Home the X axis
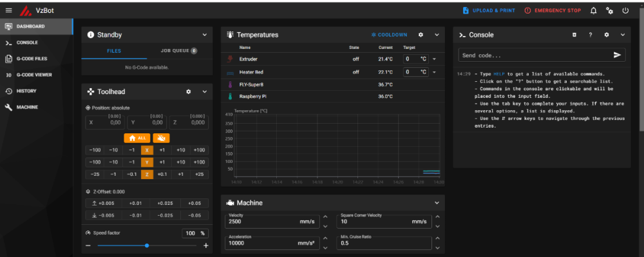 147,150
